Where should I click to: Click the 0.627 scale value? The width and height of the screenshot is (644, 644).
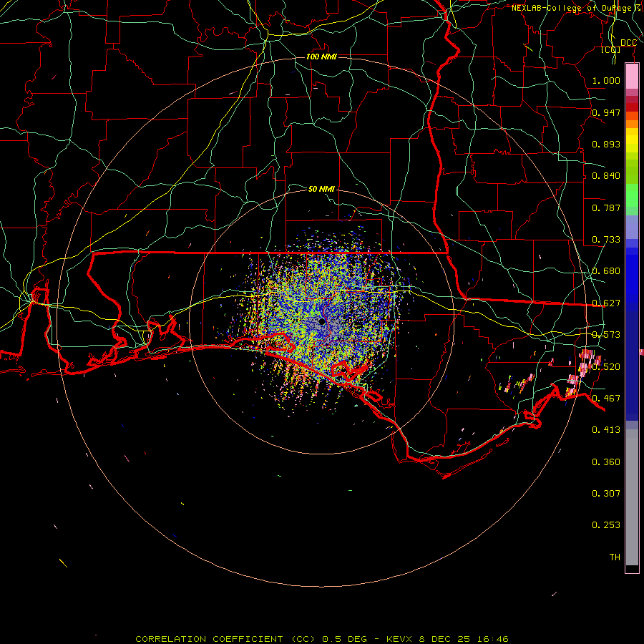click(606, 303)
